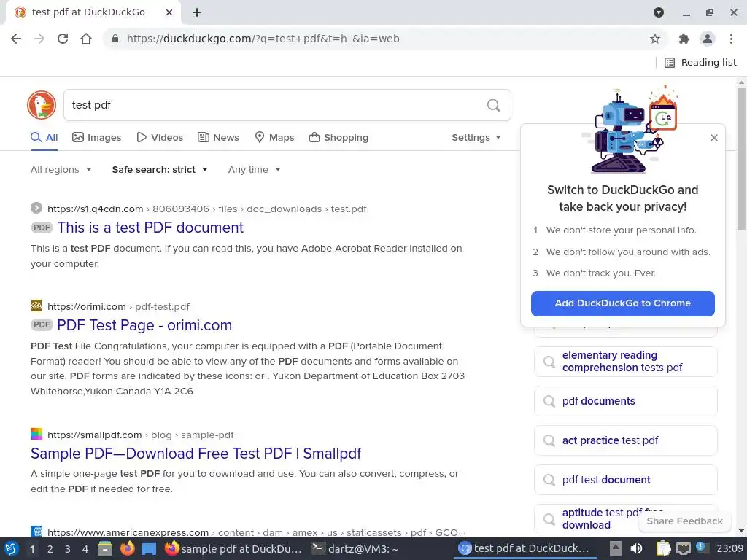
Task: Close the test pdf browser tab
Action: tap(169, 12)
